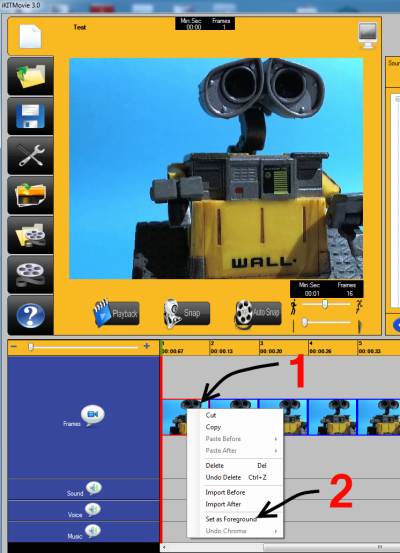Click the playback speed slider handle
Image resolution: width=400 pixels, height=553 pixels.
click(325, 304)
